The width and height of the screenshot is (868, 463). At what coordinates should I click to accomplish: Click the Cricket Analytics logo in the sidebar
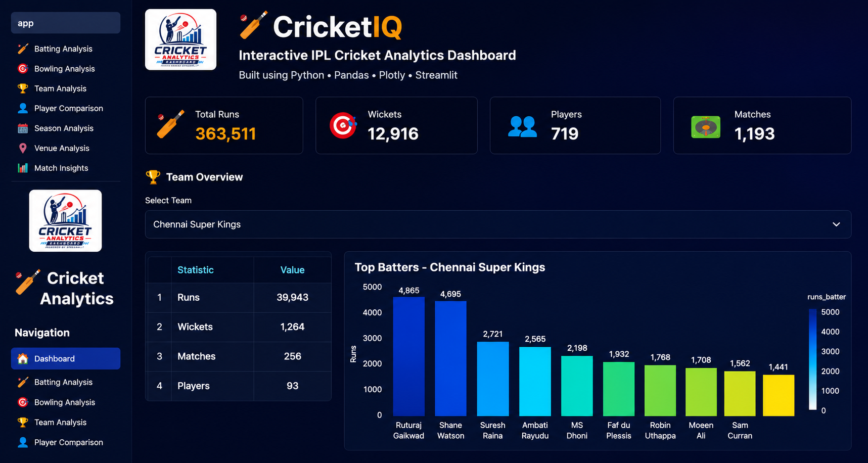[x=65, y=221]
